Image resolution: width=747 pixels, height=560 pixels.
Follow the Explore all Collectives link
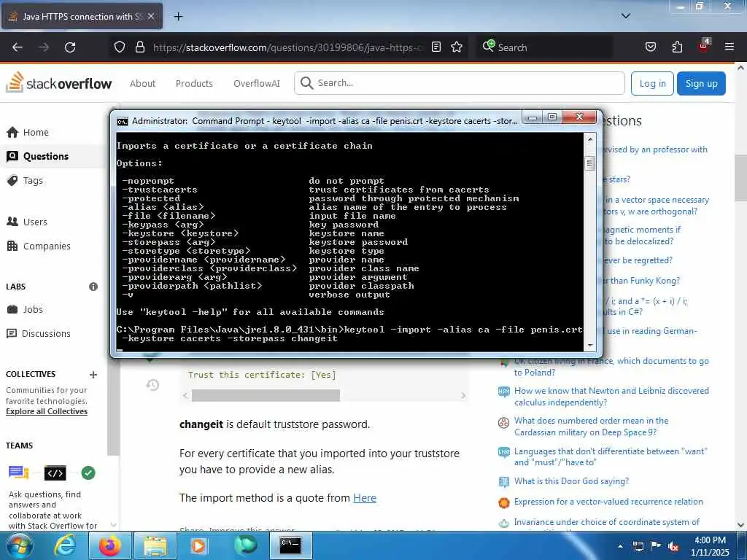pyautogui.click(x=47, y=411)
